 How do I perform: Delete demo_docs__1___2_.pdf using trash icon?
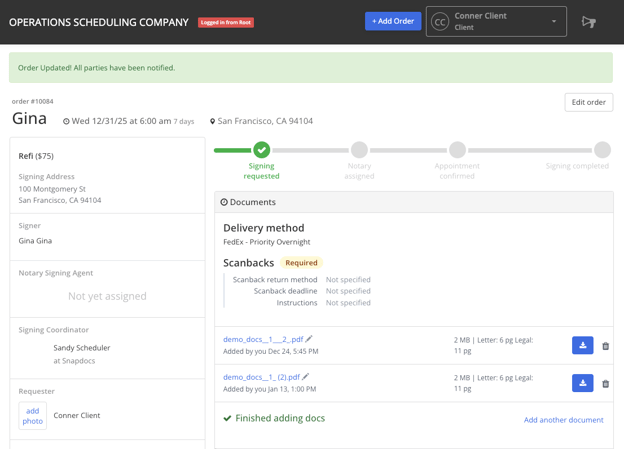coord(605,346)
